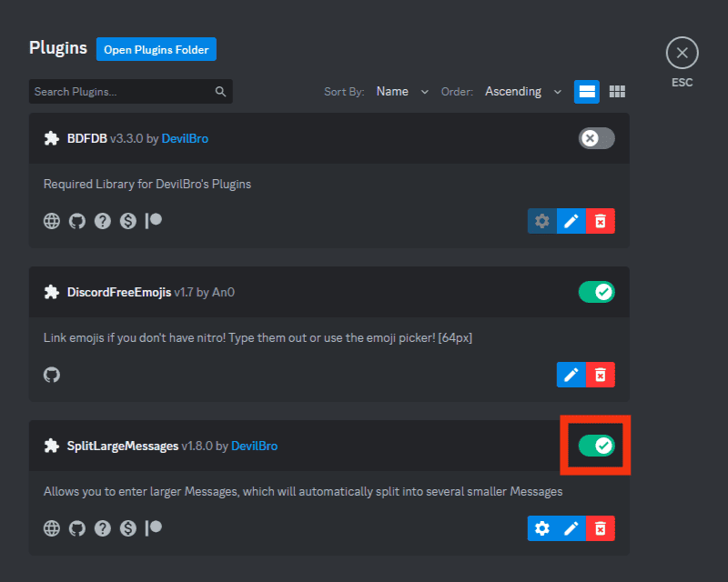Open the Sort By Name dropdown
The height and width of the screenshot is (582, 728).
click(402, 92)
